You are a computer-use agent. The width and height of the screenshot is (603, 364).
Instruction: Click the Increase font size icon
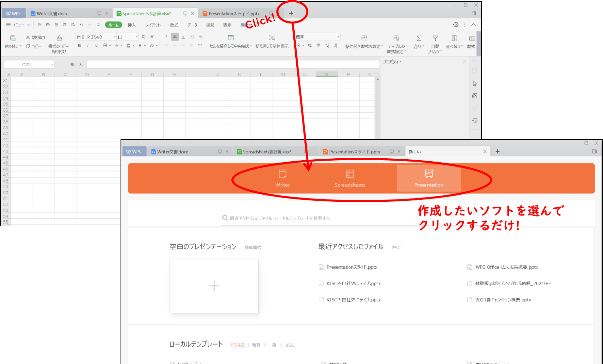click(x=143, y=37)
